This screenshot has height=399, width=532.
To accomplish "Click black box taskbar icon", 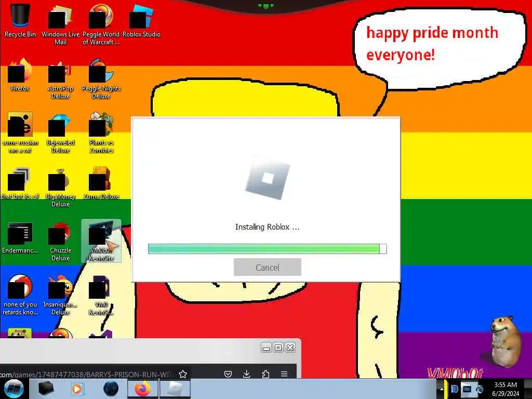I will coord(46,389).
